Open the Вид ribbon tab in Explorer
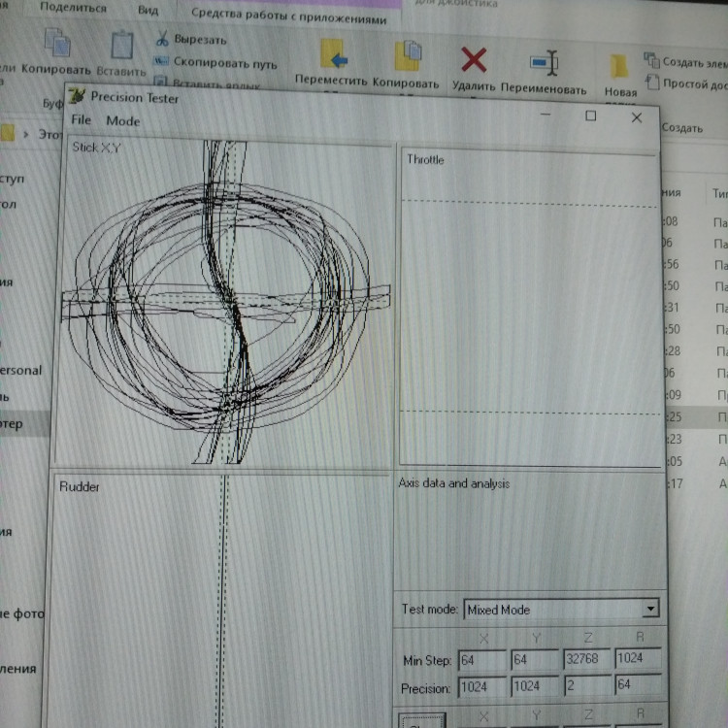 coord(149,10)
